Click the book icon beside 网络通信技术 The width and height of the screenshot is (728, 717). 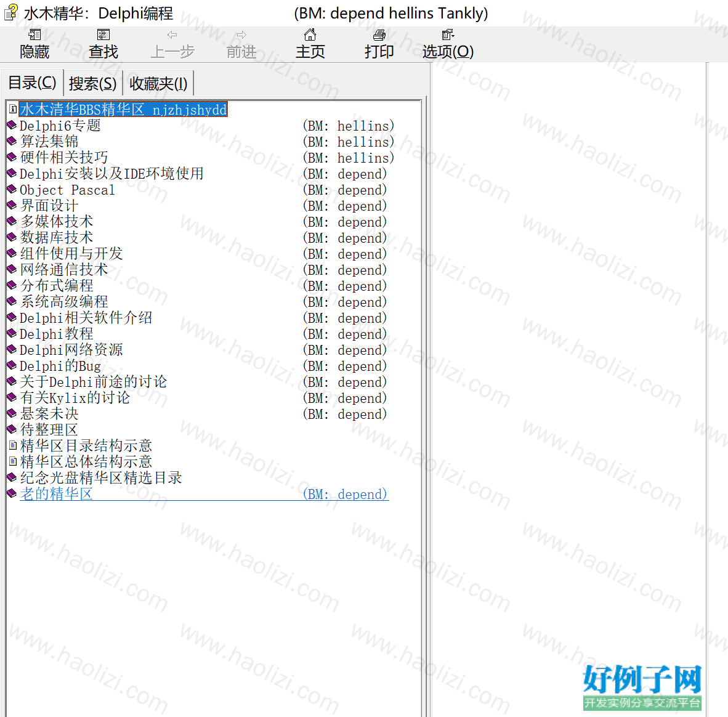[x=12, y=269]
